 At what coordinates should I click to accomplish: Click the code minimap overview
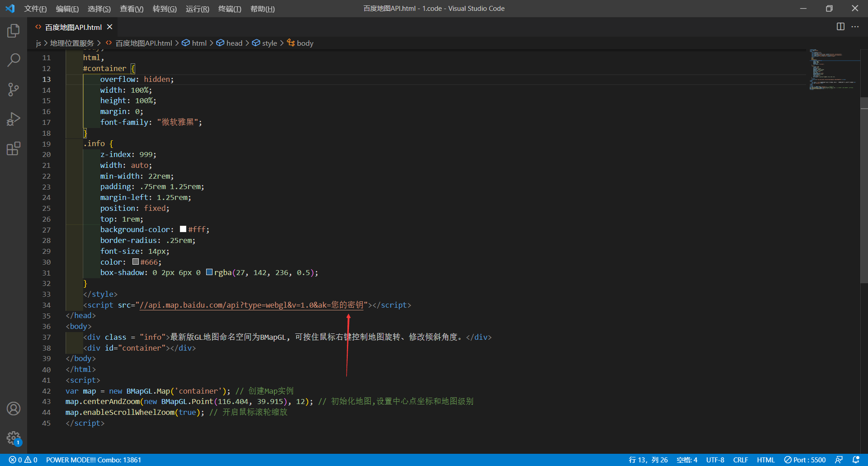834,69
